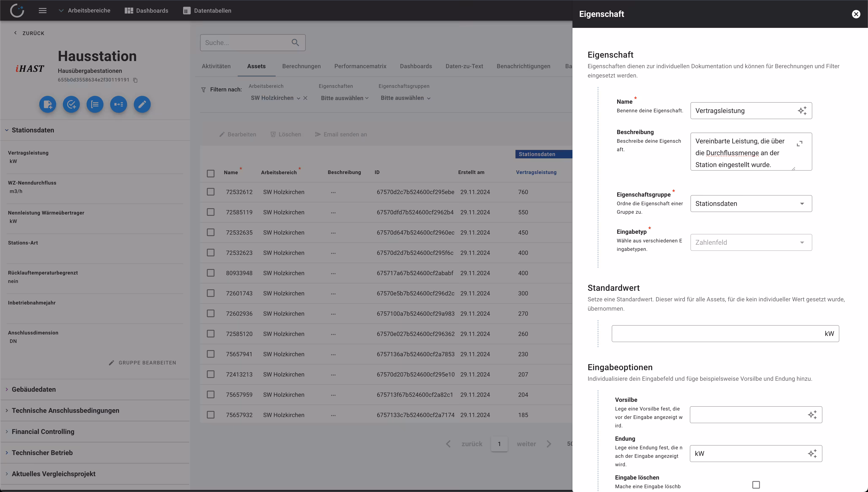The width and height of the screenshot is (868, 492).
Task: Click the AI sparkle icon in the Vorsilbe field
Action: pyautogui.click(x=812, y=415)
